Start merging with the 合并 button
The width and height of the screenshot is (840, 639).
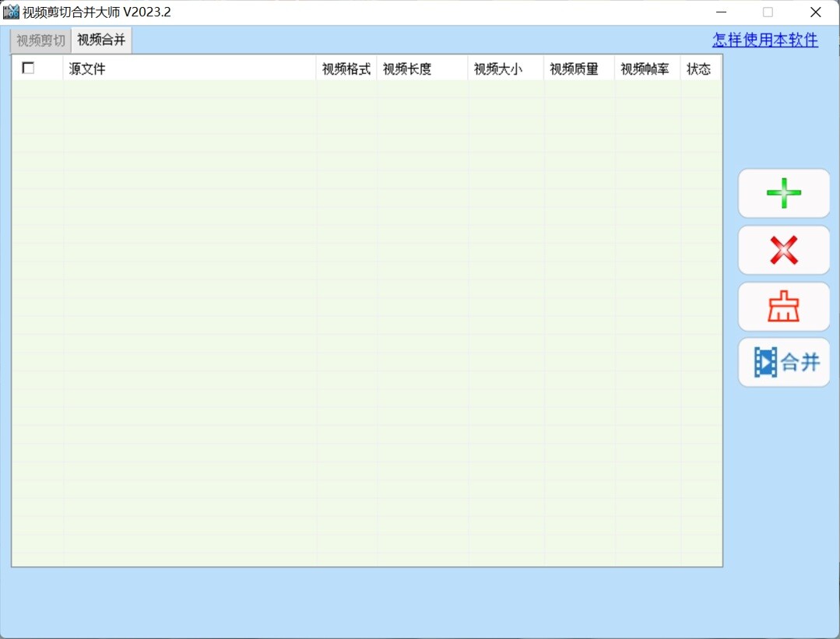tap(783, 363)
